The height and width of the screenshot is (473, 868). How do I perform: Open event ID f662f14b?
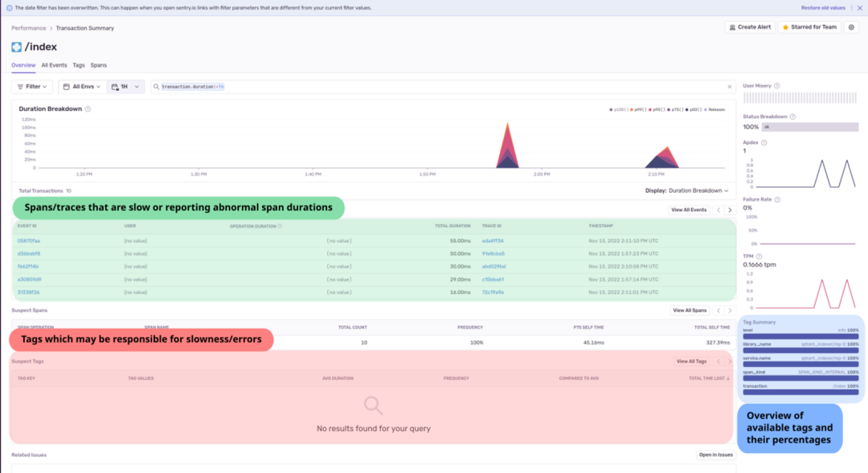point(28,267)
